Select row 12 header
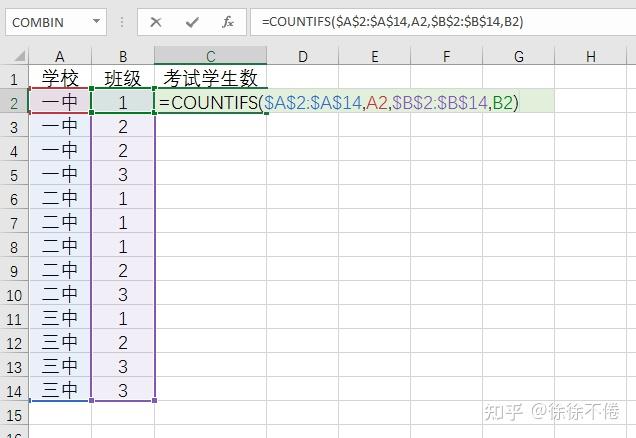 tap(14, 343)
